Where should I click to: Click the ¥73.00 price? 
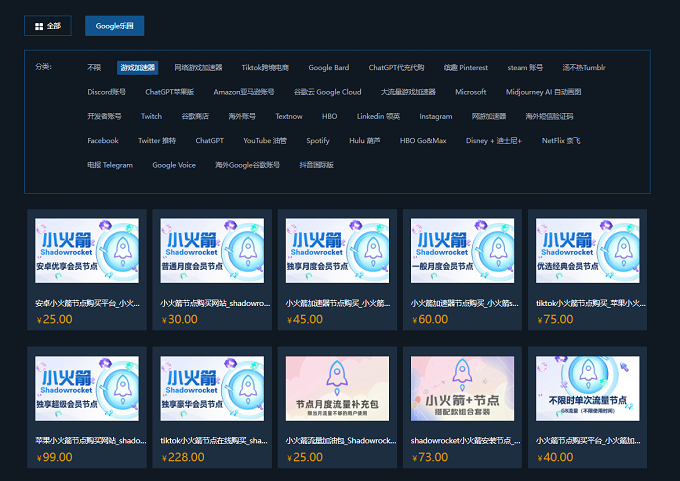430,457
